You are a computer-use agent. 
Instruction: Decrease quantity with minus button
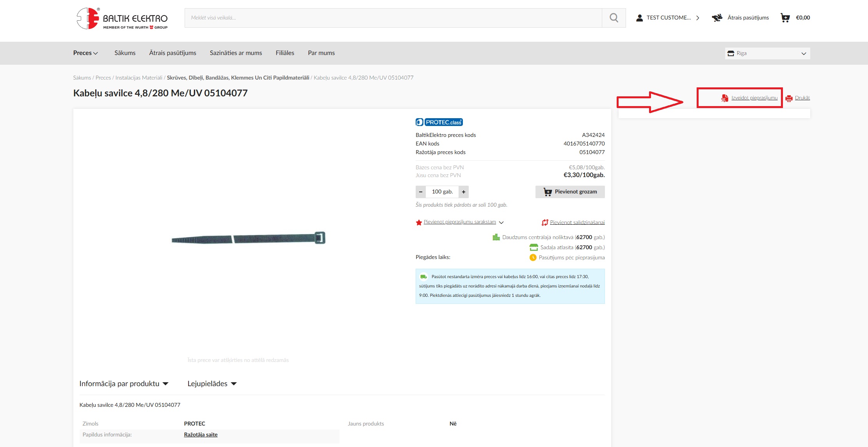[421, 192]
